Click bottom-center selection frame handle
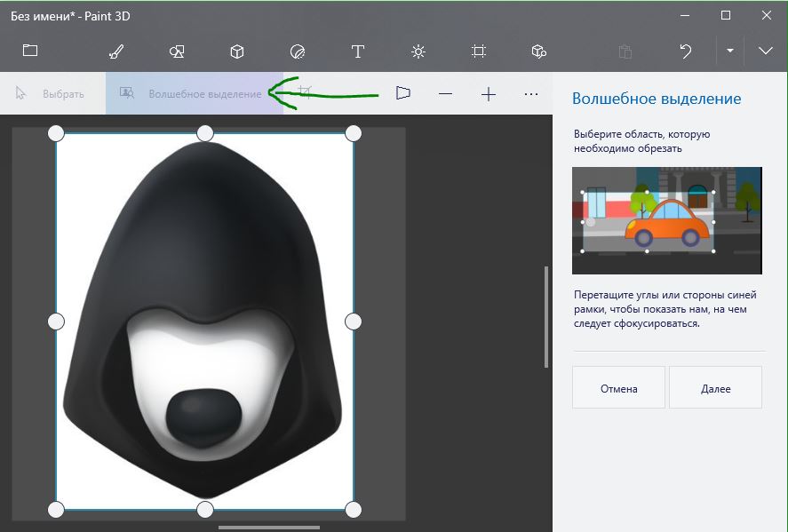 205,510
